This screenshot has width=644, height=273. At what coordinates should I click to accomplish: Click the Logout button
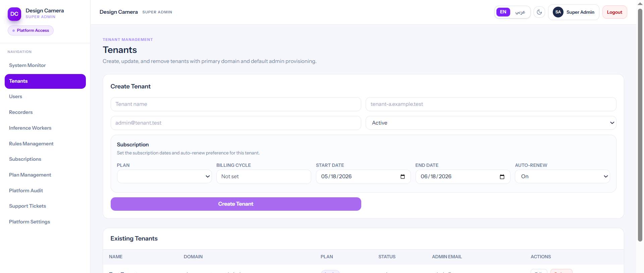click(x=614, y=12)
